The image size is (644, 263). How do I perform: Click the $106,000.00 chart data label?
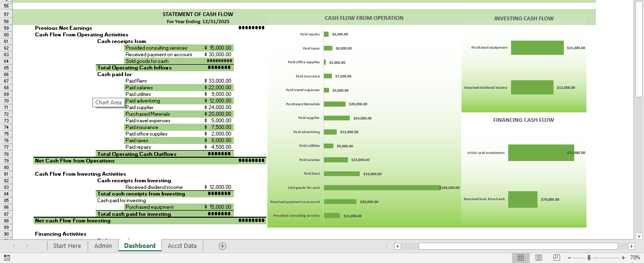pyautogui.click(x=449, y=187)
